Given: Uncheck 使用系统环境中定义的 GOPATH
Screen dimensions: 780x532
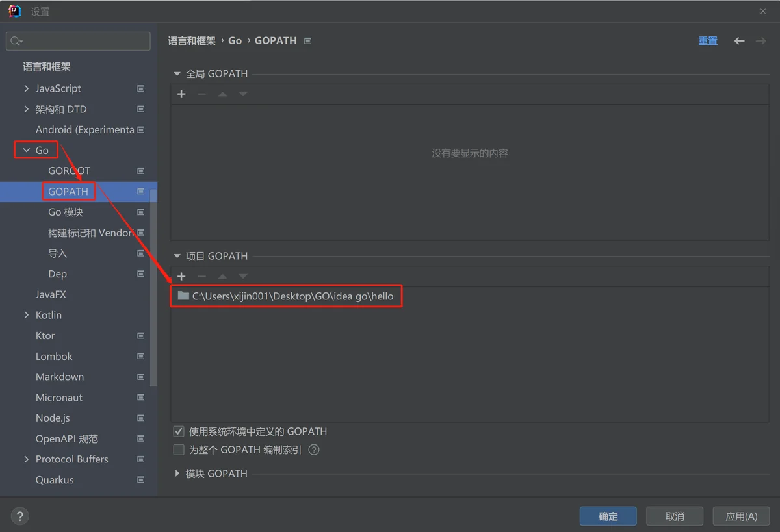Looking at the screenshot, I should click(x=179, y=431).
